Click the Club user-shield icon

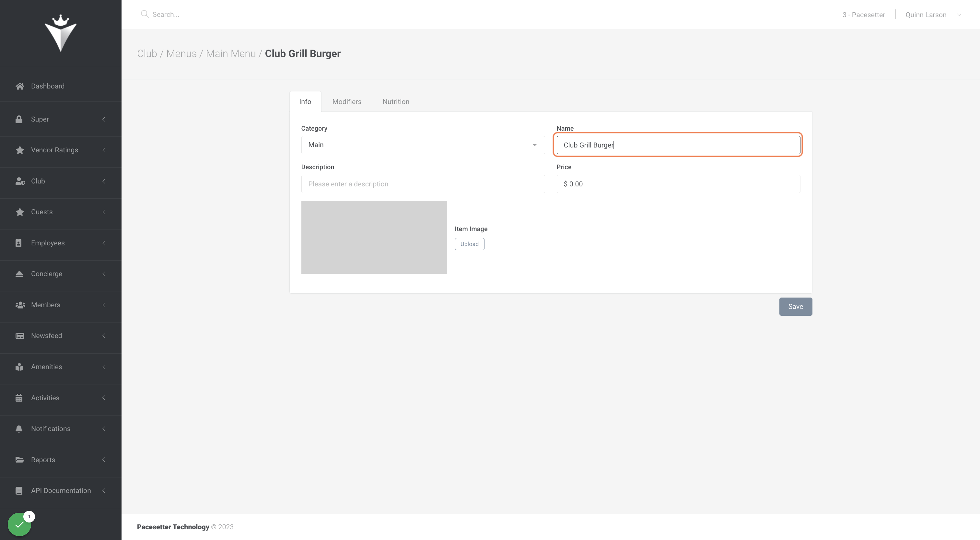[x=20, y=181]
